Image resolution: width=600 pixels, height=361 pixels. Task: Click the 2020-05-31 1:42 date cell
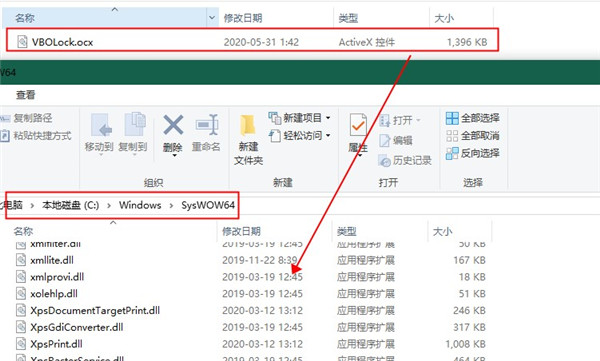(261, 42)
